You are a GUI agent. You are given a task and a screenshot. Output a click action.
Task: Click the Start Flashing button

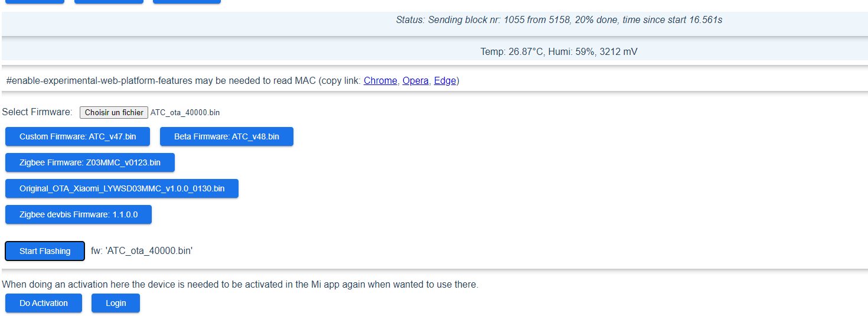click(45, 251)
